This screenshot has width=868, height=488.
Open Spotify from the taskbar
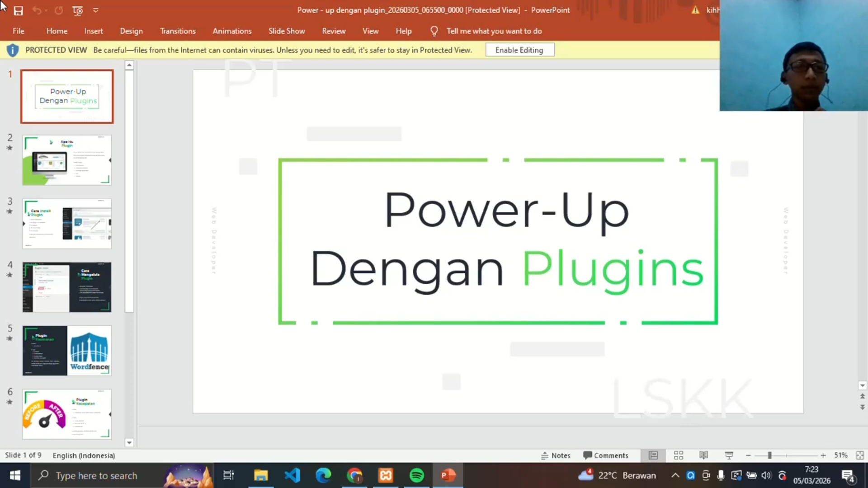point(416,475)
